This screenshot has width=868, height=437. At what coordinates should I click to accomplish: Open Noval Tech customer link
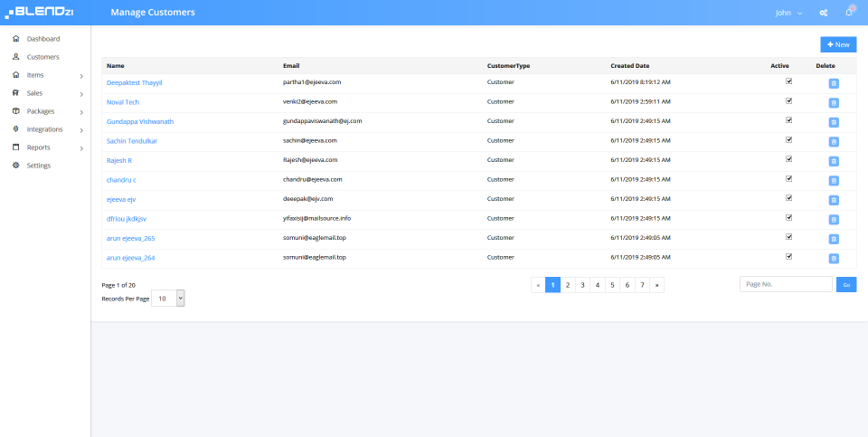pos(123,102)
